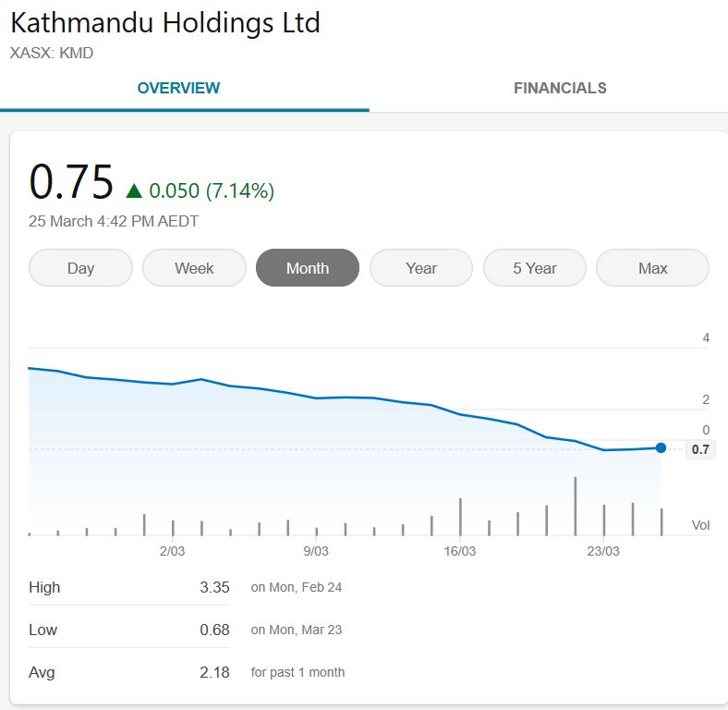Image resolution: width=728 pixels, height=710 pixels.
Task: Switch chart to Year view
Action: tap(421, 268)
